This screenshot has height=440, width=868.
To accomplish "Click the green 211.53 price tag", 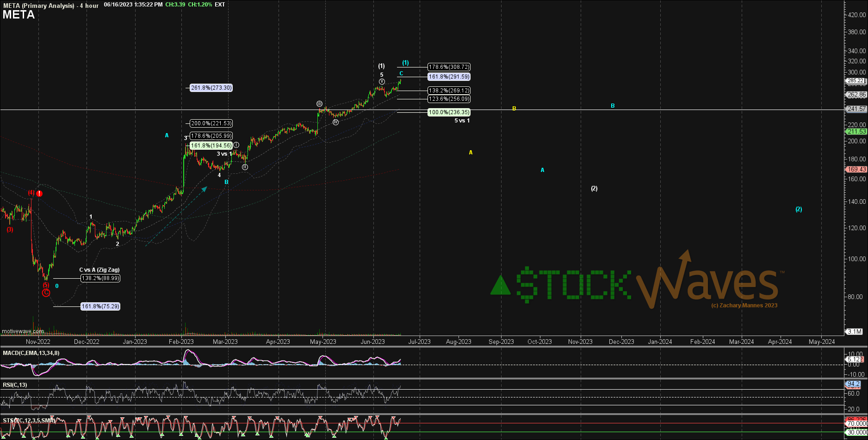I will point(856,132).
